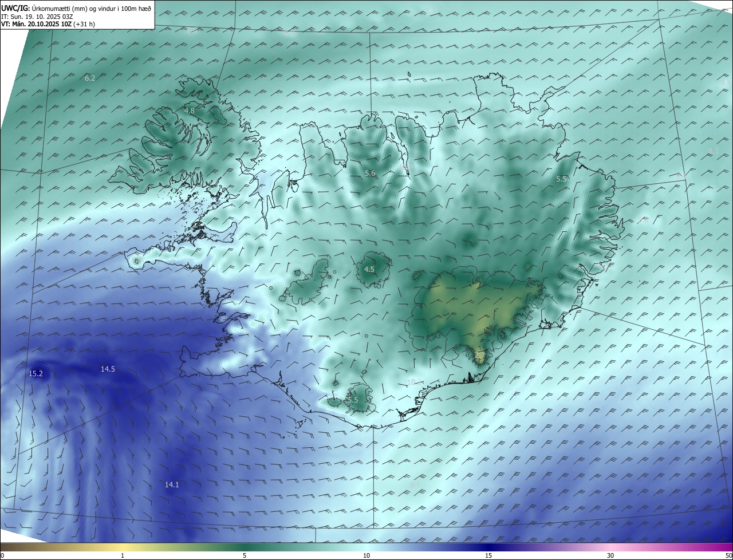Viewport: 733px width, 560px height.
Task: Click the faint 9.1 value label
Action: tap(415, 485)
